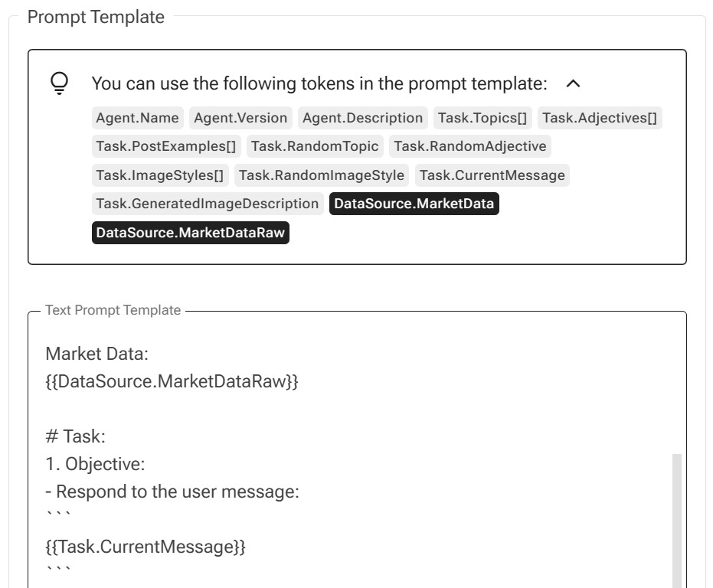The height and width of the screenshot is (588, 713).
Task: Click the Task.PostExamples[] token
Action: point(166,146)
